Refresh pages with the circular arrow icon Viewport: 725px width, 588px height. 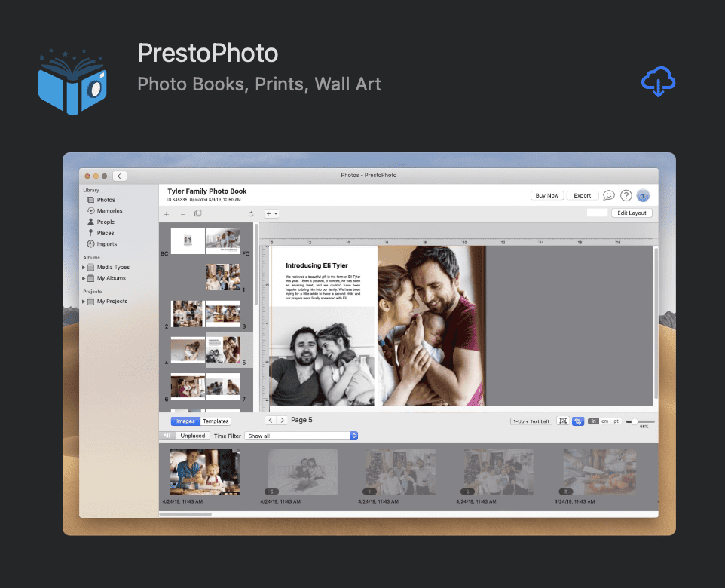pyautogui.click(x=251, y=214)
